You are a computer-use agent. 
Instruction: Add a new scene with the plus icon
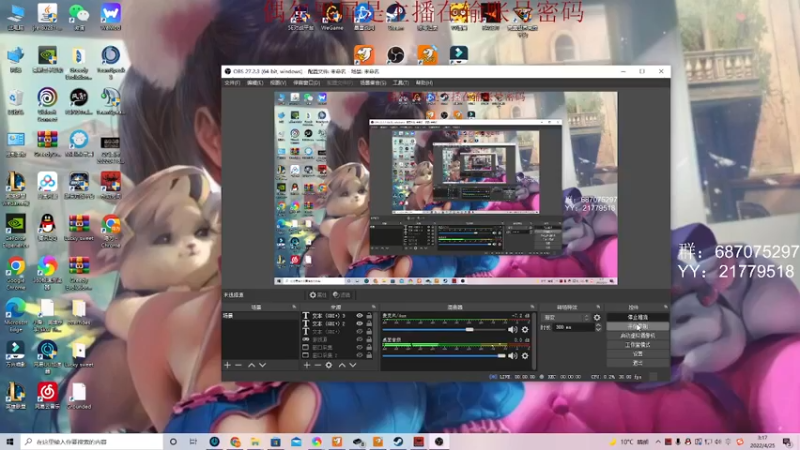(228, 365)
